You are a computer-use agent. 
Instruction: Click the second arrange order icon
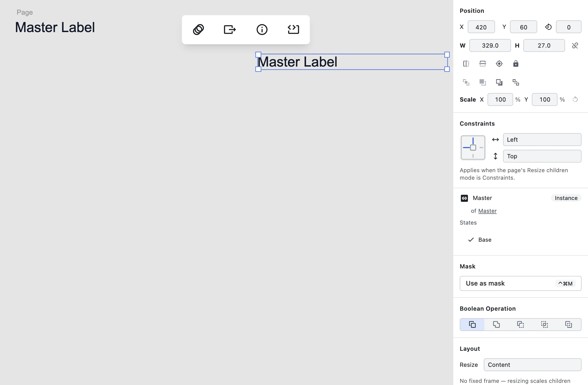[483, 82]
